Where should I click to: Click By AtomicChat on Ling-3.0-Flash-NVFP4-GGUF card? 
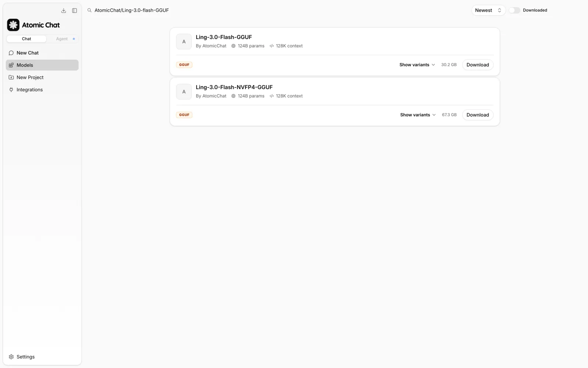tap(211, 96)
